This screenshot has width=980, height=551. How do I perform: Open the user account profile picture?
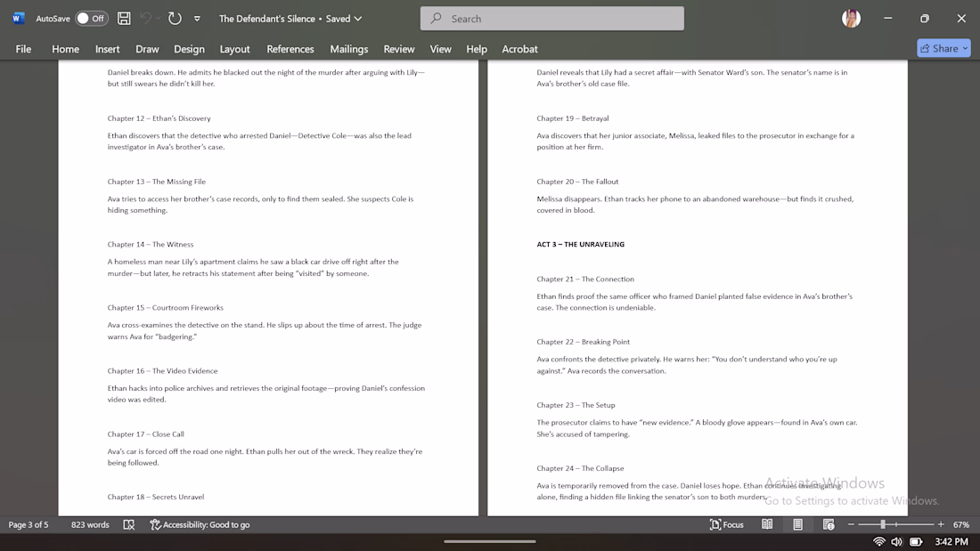click(851, 19)
